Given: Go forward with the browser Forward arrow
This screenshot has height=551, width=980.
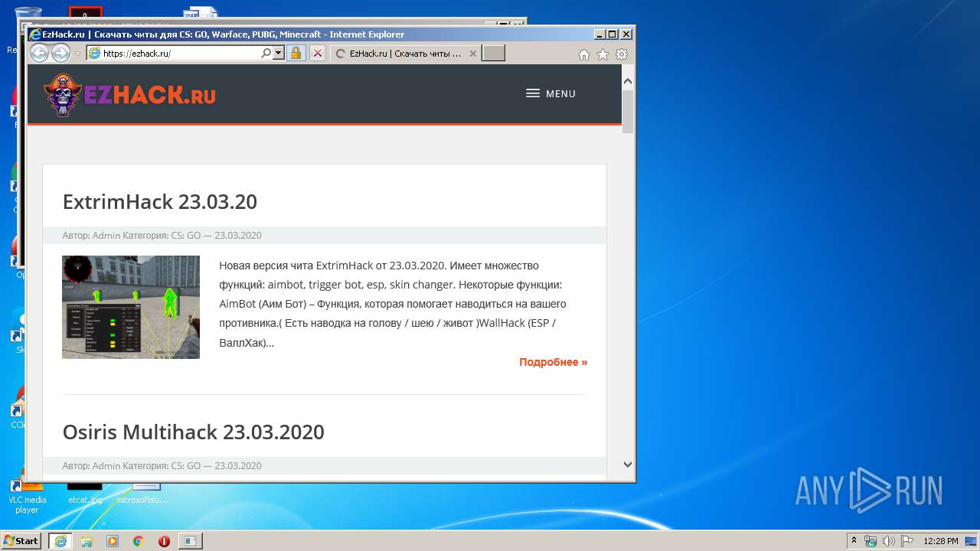Looking at the screenshot, I should [x=60, y=54].
